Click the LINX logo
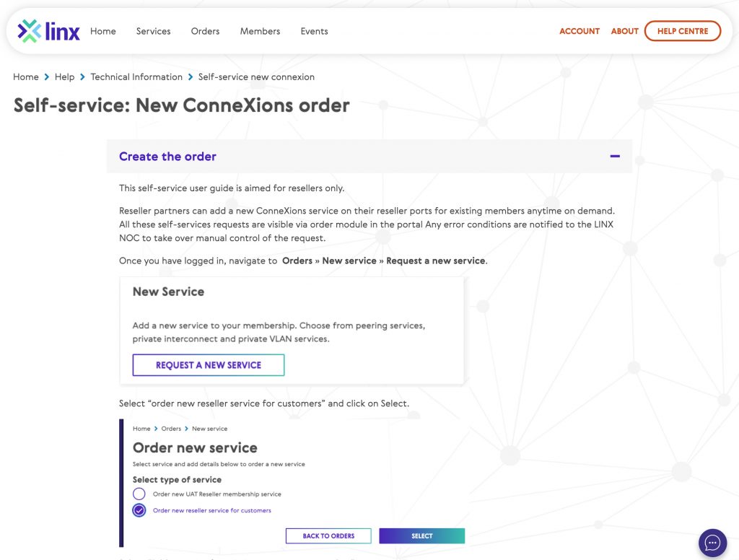This screenshot has height=560, width=739. coord(47,30)
